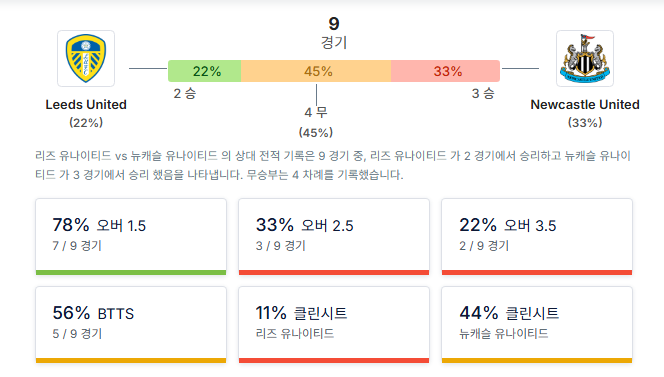Select the orange 45% draw bar segment

pos(316,71)
